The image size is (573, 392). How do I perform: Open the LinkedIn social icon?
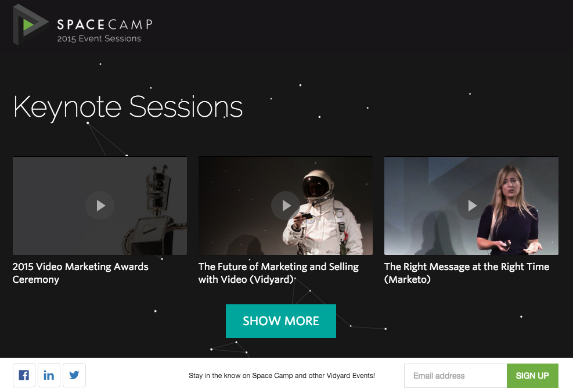[49, 375]
